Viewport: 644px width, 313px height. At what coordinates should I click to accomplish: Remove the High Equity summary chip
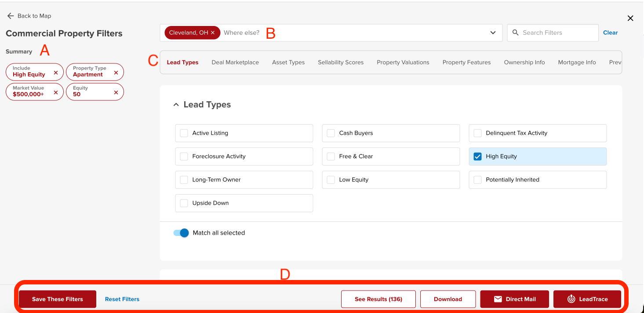(56, 73)
